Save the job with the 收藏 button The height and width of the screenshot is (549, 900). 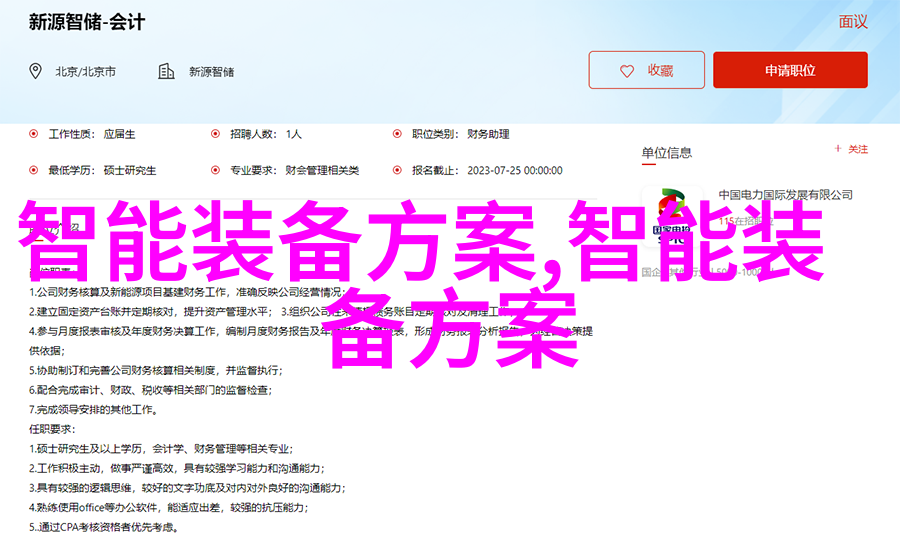(x=646, y=70)
